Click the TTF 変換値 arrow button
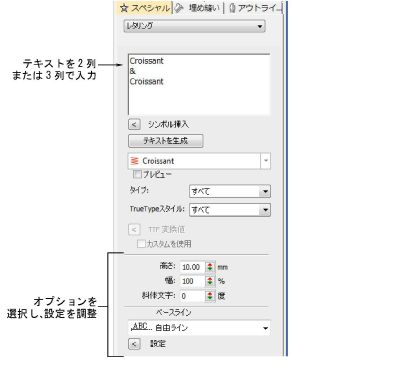 point(134,229)
